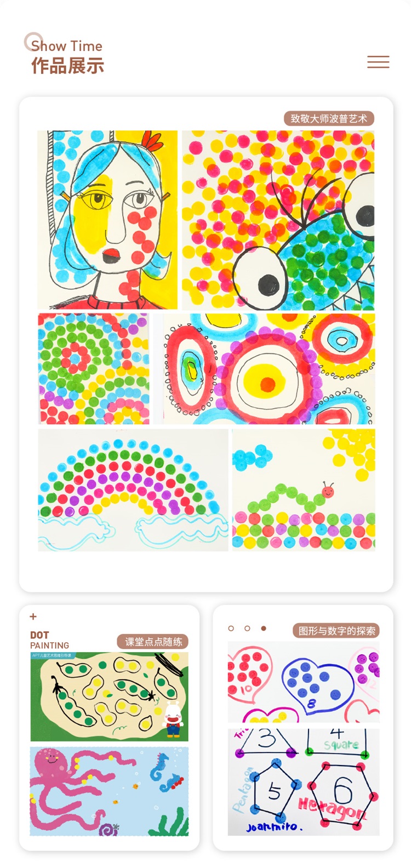Open the red and blue ring flowers artwork
The height and width of the screenshot is (868, 411).
click(269, 368)
